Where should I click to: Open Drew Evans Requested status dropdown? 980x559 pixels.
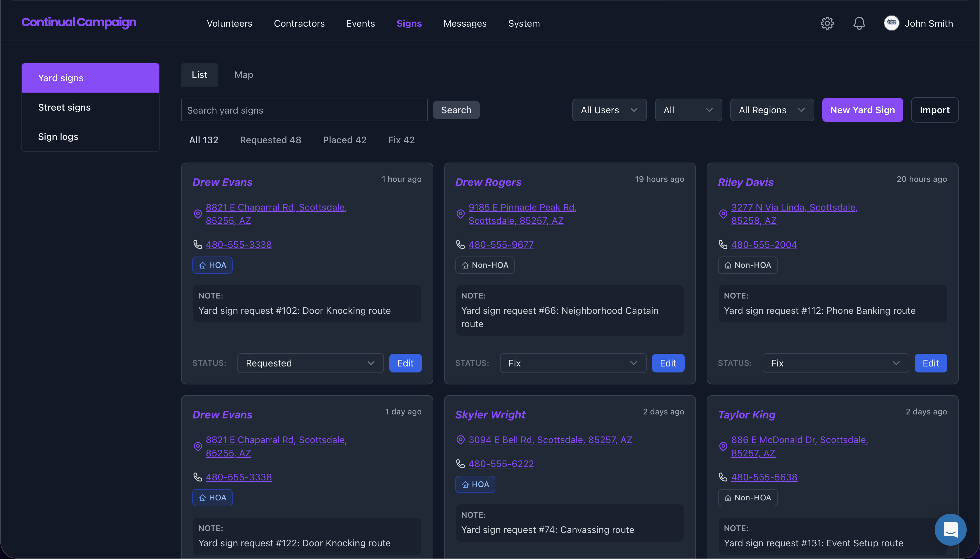pyautogui.click(x=310, y=363)
